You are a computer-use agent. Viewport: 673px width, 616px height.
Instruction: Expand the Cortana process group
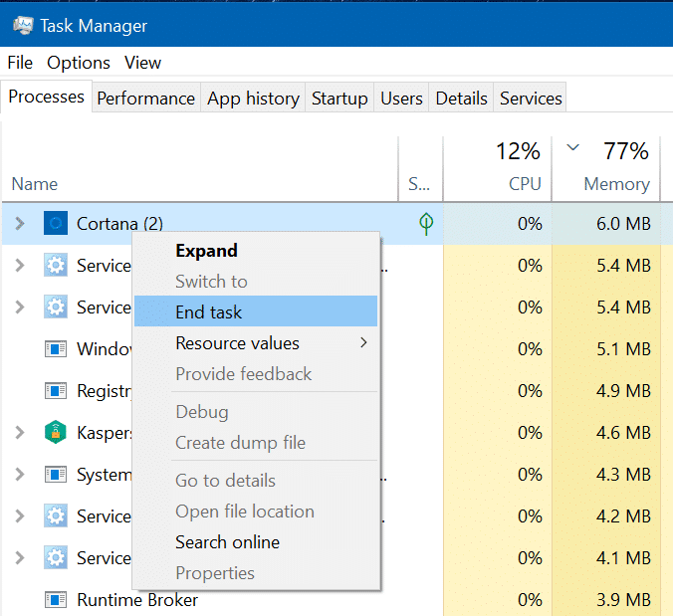(x=20, y=224)
